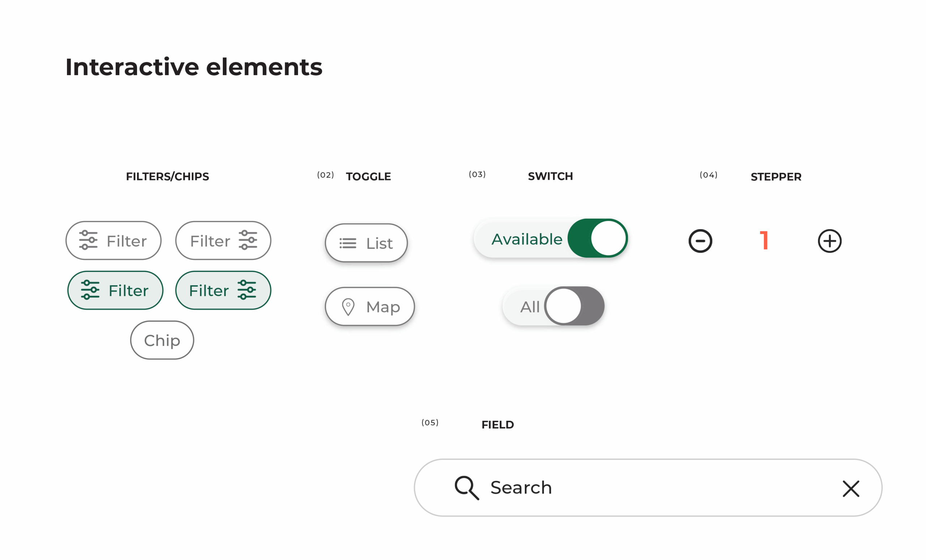The width and height of the screenshot is (926, 560).
Task: Click the sliders icon in the green left-icon Filter chip
Action: point(90,290)
